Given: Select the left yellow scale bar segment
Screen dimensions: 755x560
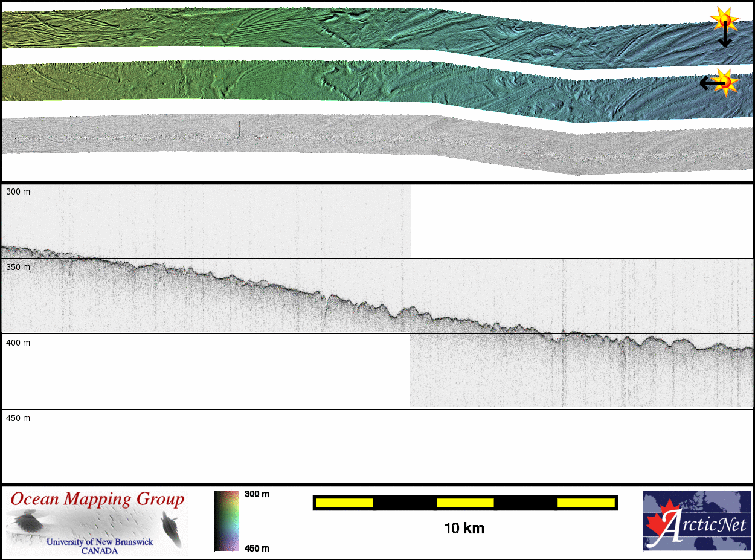Looking at the screenshot, I should pos(344,503).
